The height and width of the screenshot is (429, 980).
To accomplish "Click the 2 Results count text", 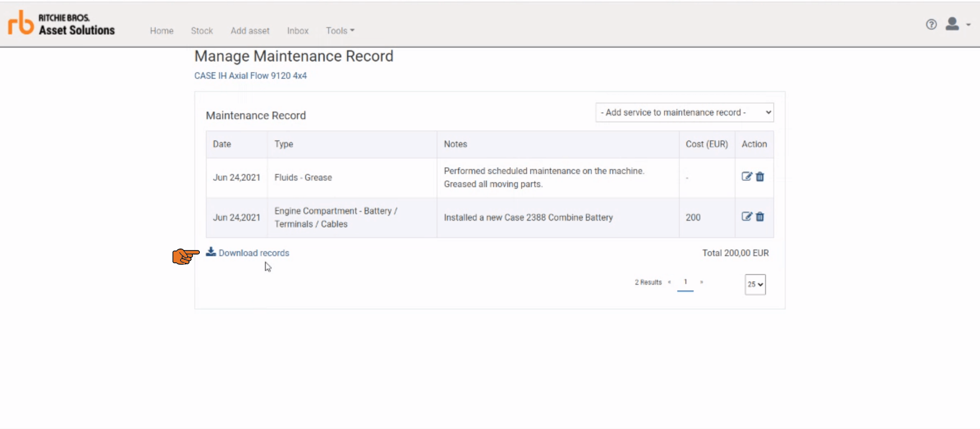I will (x=648, y=282).
